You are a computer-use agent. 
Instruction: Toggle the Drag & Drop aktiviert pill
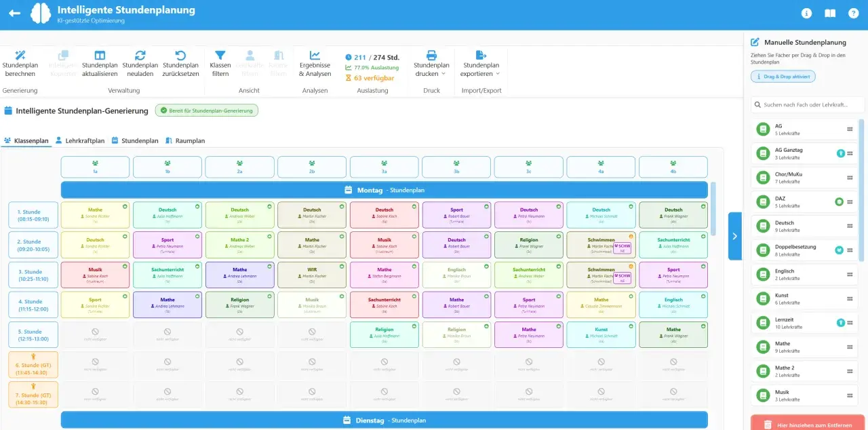point(783,77)
